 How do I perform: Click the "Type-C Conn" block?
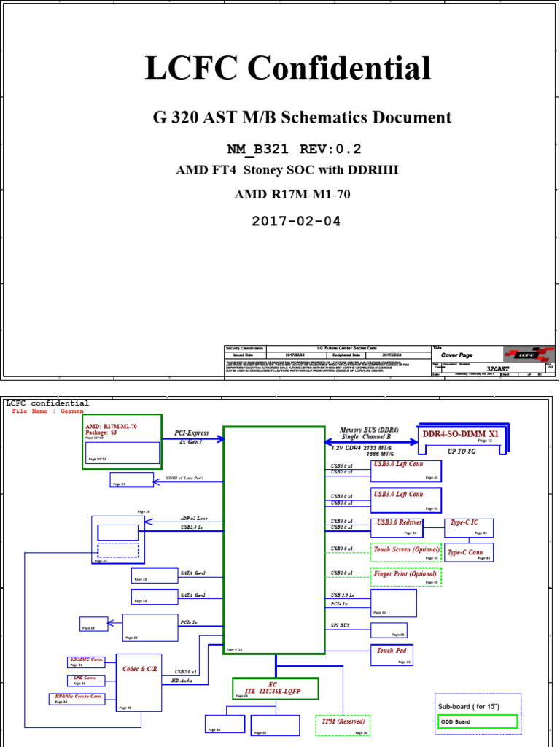coord(469,553)
